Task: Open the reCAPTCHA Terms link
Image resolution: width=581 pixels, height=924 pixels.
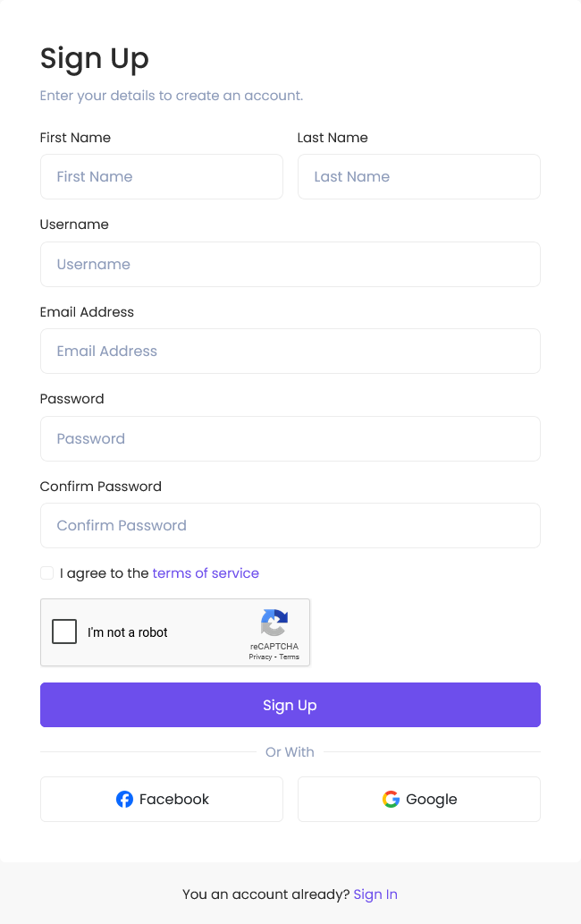Action: pyautogui.click(x=289, y=657)
